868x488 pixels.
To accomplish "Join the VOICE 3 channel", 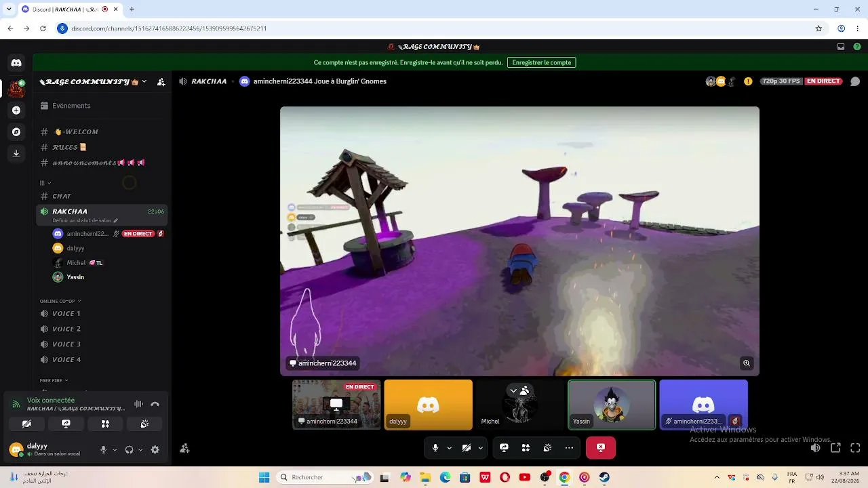I will (102, 344).
